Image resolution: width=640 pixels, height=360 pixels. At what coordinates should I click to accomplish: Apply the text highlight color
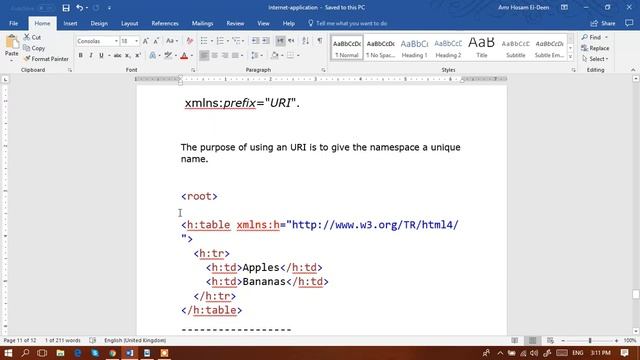click(168, 56)
